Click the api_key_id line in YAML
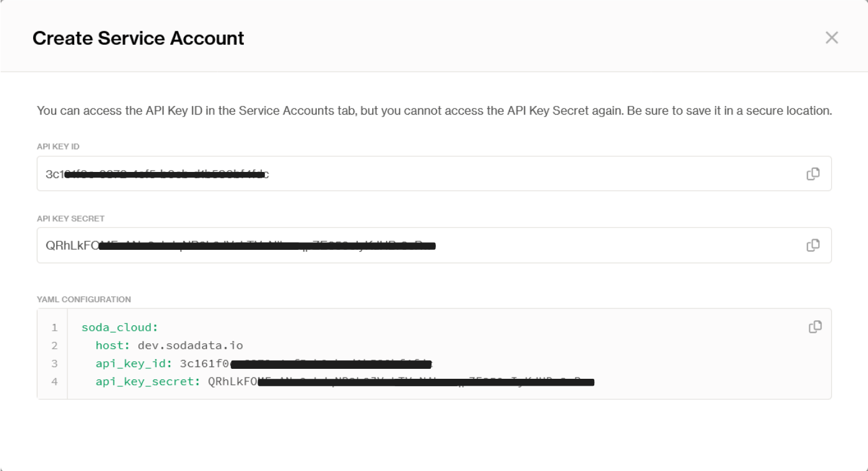The height and width of the screenshot is (471, 868). click(133, 364)
